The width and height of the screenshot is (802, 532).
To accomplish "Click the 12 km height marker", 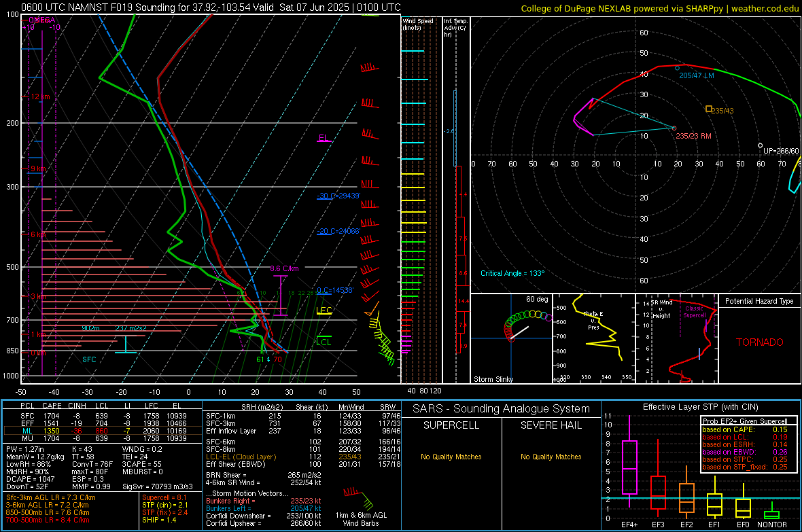I will click(40, 96).
